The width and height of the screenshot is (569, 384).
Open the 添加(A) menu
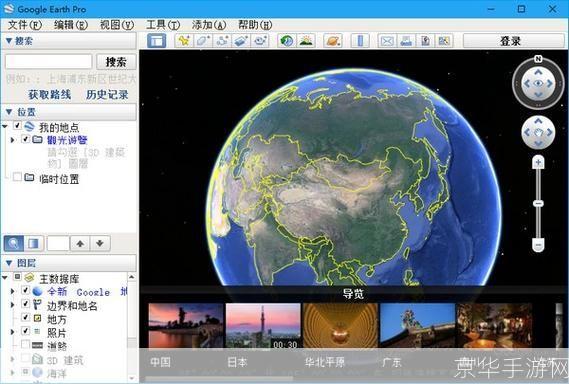click(209, 25)
